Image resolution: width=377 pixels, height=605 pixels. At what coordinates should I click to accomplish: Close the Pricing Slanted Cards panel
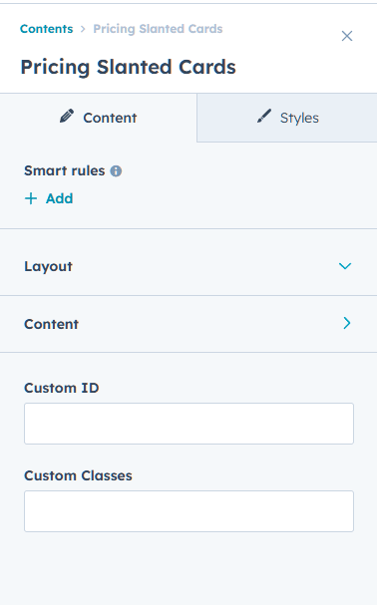point(347,36)
